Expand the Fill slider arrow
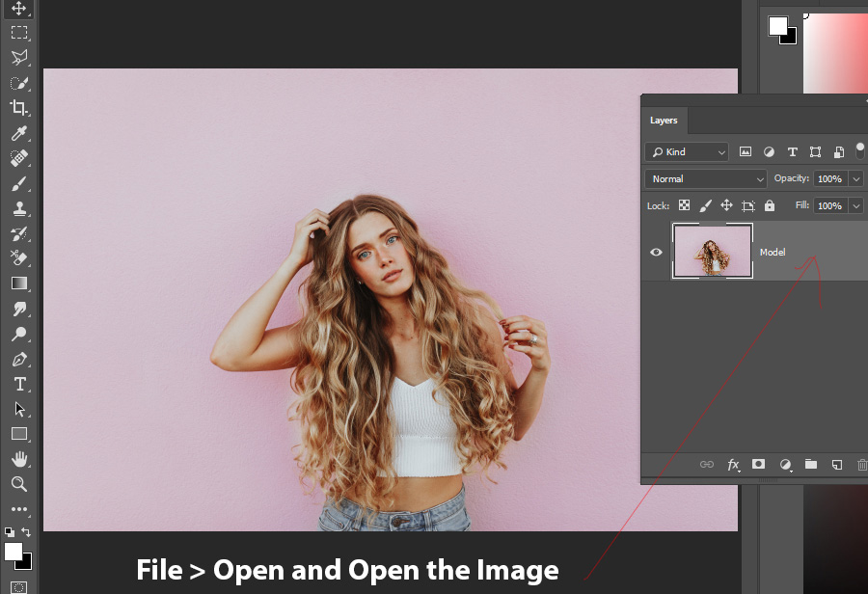Image resolution: width=868 pixels, height=594 pixels. click(855, 206)
